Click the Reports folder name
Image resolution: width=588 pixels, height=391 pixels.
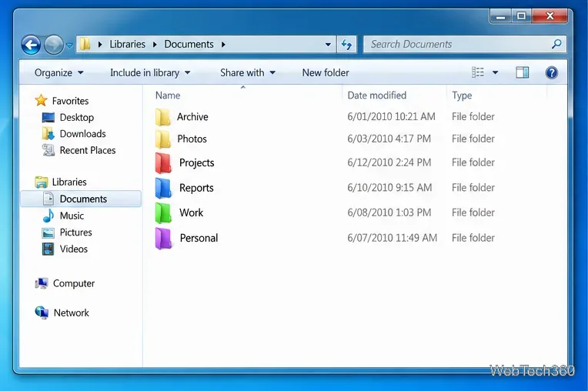[196, 188]
